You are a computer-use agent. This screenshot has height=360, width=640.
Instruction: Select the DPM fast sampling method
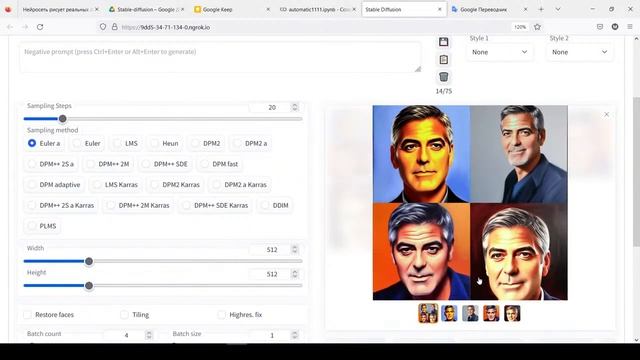pyautogui.click(x=220, y=164)
